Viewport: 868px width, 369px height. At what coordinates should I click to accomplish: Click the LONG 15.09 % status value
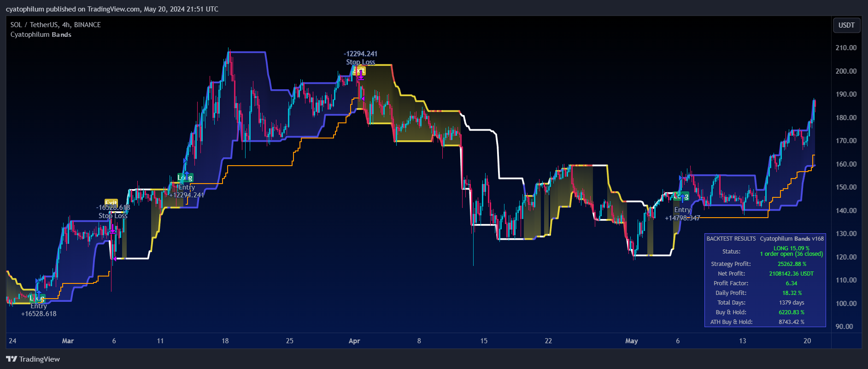pyautogui.click(x=792, y=248)
